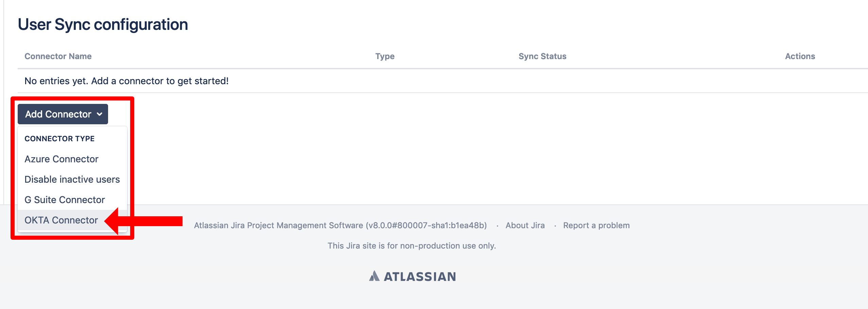The width and height of the screenshot is (868, 309).
Task: Click the Sync Status column header
Action: tap(542, 56)
